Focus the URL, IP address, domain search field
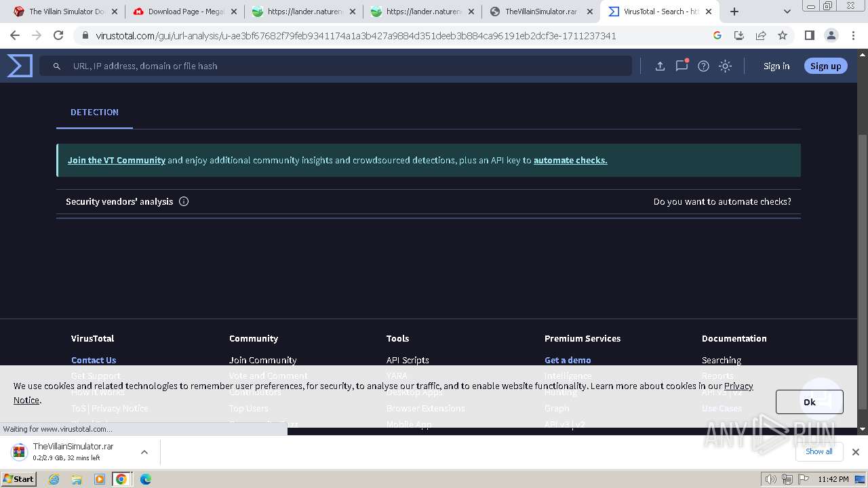Image resolution: width=868 pixels, height=488 pixels. pyautogui.click(x=336, y=66)
